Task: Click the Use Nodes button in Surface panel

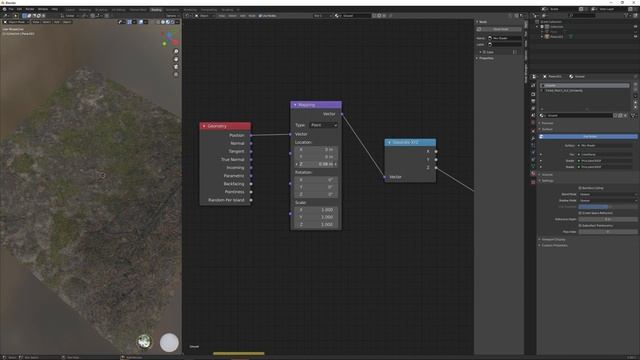Action: pyautogui.click(x=589, y=136)
